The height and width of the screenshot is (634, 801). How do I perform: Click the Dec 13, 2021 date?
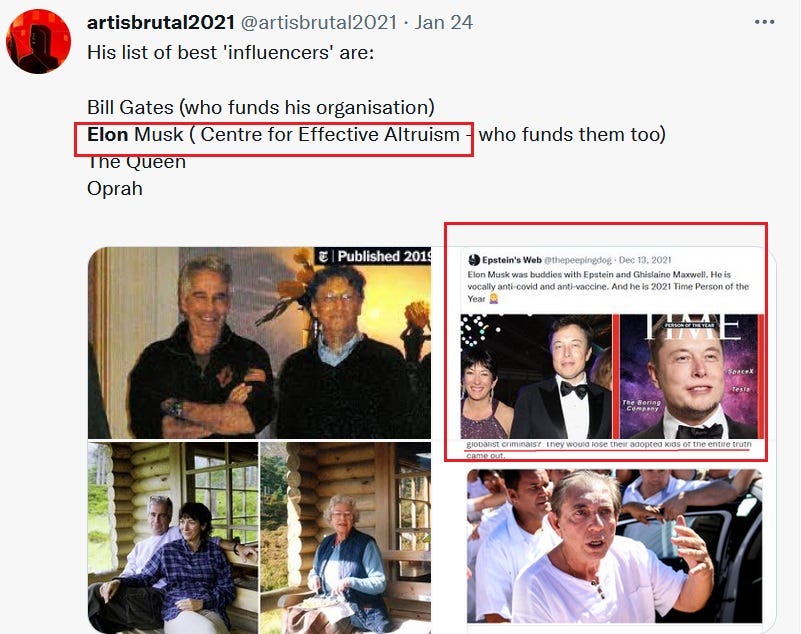645,260
